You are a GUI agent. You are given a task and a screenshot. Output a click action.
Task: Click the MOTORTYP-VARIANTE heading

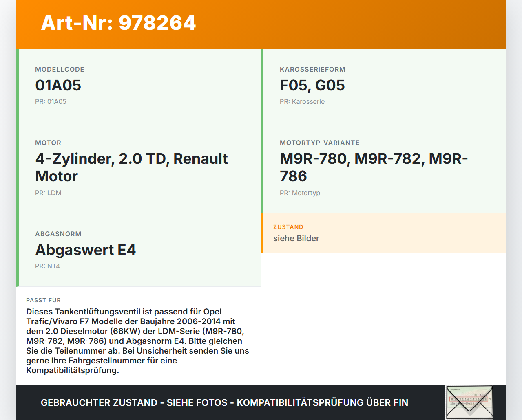[x=319, y=143]
